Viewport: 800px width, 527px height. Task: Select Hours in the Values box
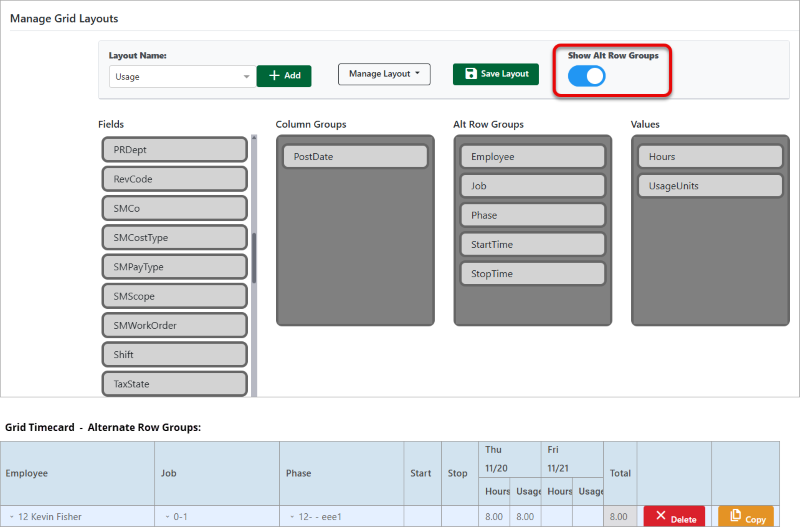(x=710, y=157)
